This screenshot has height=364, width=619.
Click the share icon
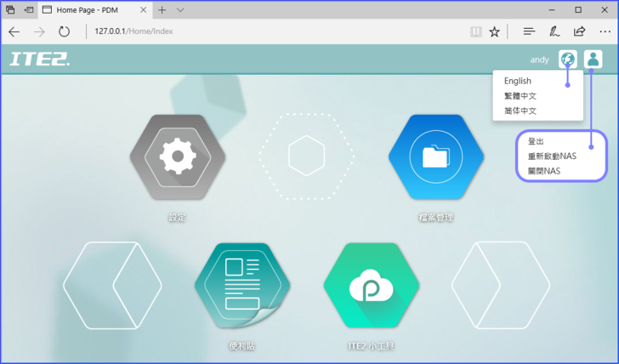pos(580,31)
